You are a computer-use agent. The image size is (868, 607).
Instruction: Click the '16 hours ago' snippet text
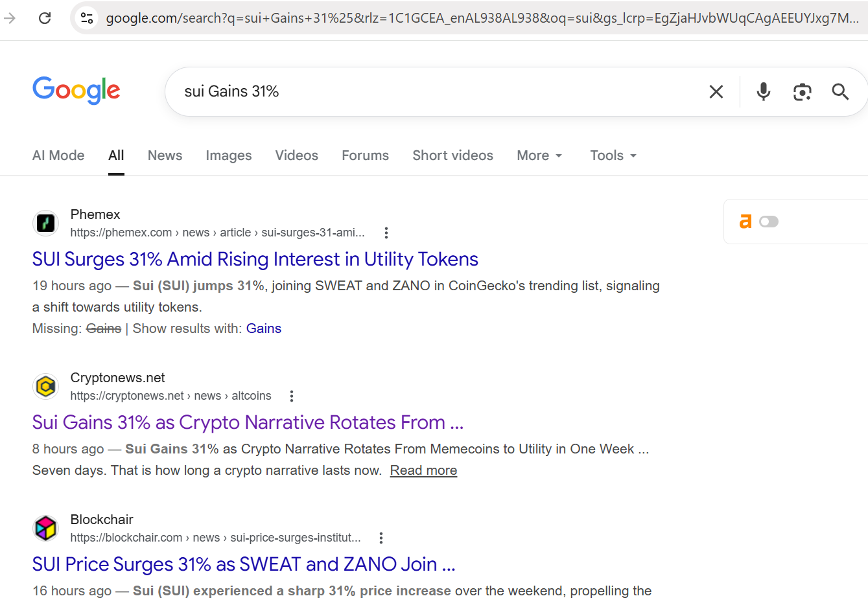[72, 591]
